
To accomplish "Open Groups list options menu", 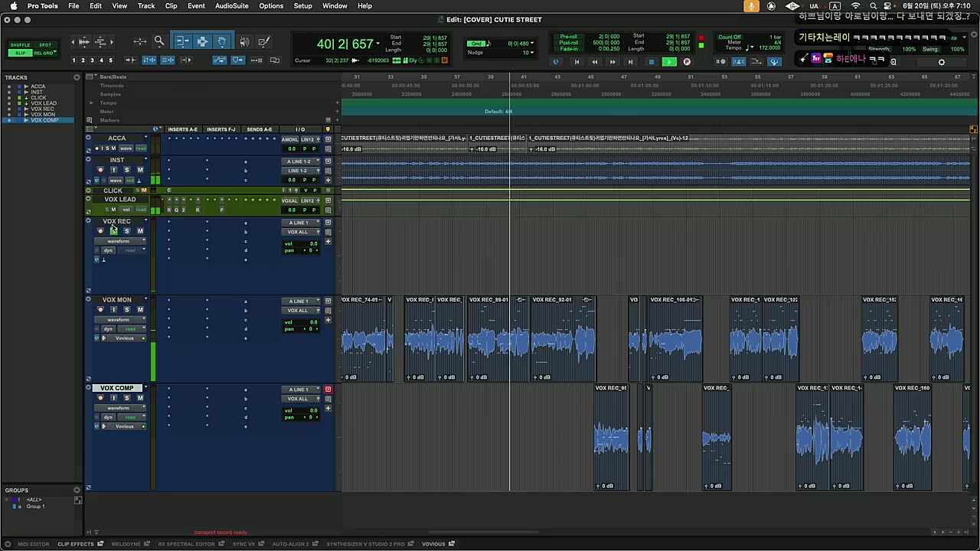I will click(77, 490).
